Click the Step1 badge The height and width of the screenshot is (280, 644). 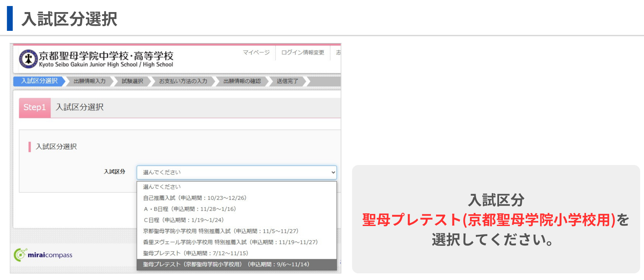pyautogui.click(x=35, y=108)
